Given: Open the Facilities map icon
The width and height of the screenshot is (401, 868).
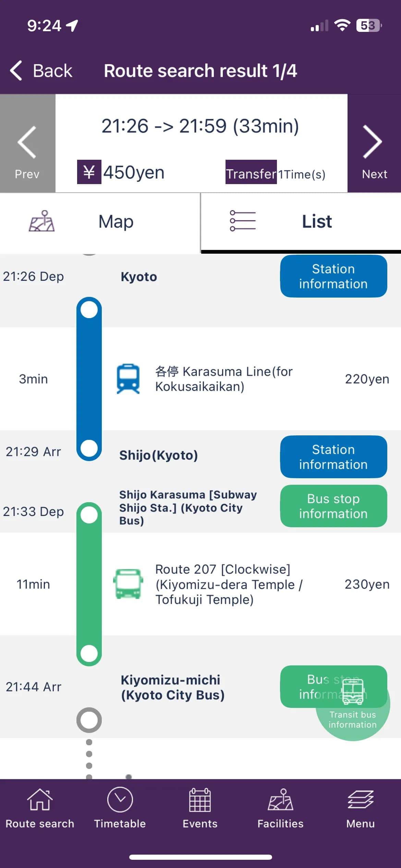Looking at the screenshot, I should (x=280, y=809).
